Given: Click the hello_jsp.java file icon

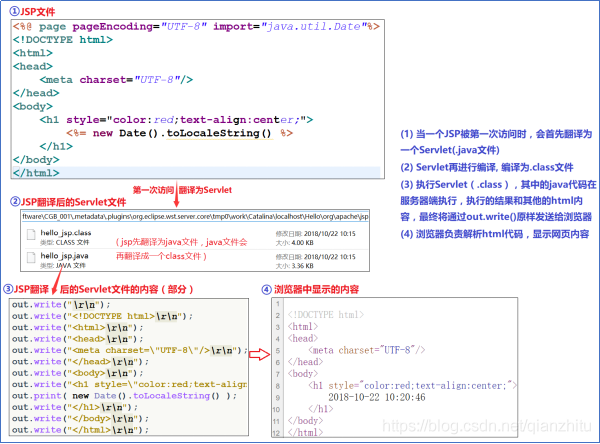Looking at the screenshot, I should tap(31, 258).
